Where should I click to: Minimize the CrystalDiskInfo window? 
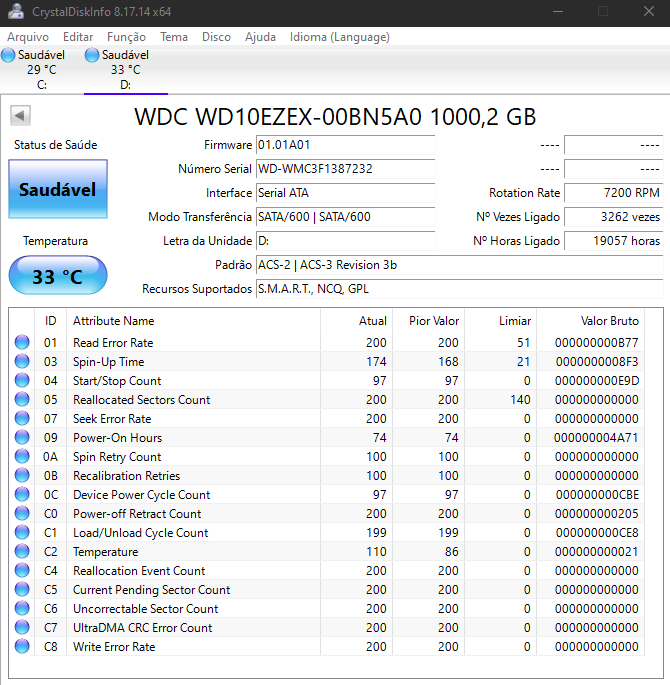coord(558,11)
